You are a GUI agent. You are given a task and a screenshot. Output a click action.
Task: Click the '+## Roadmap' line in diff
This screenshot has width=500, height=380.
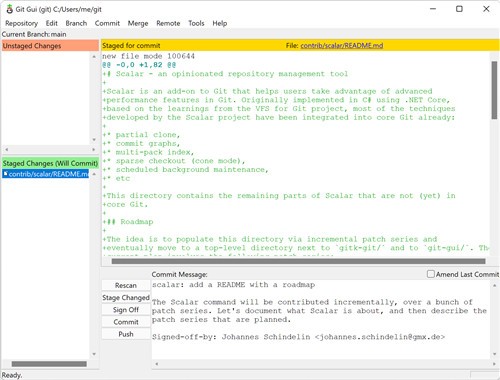tap(128, 222)
